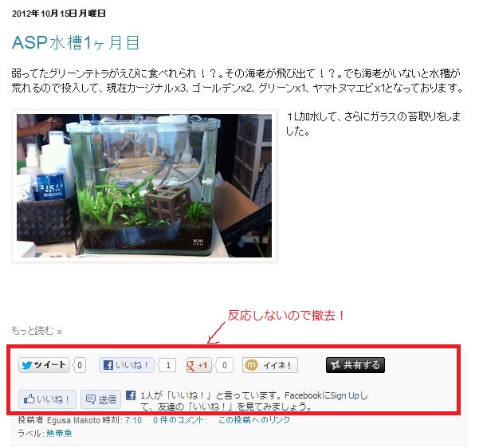Viewport: 479px width, 448px height.
Task: Open 0 件のコメント comments link
Action: pos(179,420)
